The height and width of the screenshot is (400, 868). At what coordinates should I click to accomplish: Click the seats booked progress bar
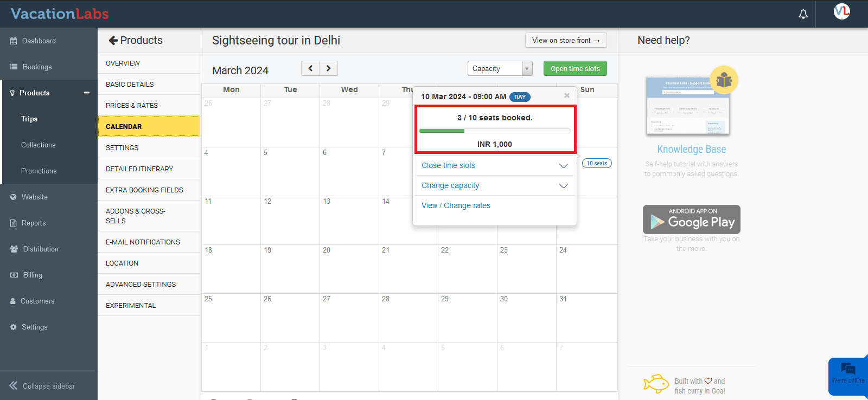click(494, 131)
